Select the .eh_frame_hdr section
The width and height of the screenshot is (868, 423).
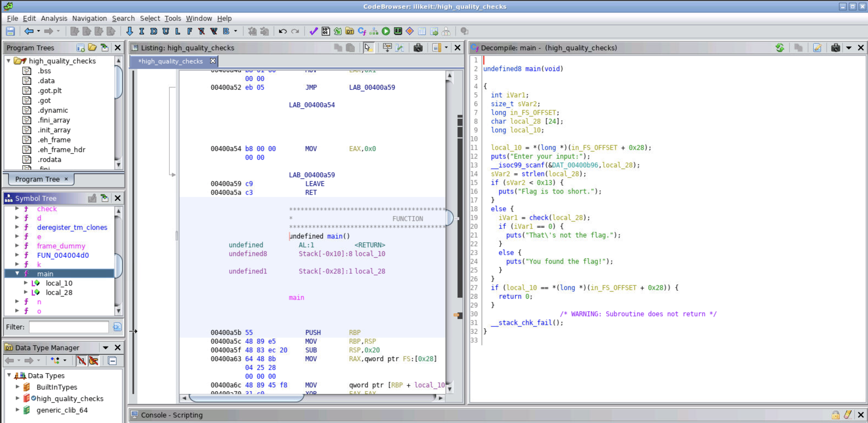[61, 150]
